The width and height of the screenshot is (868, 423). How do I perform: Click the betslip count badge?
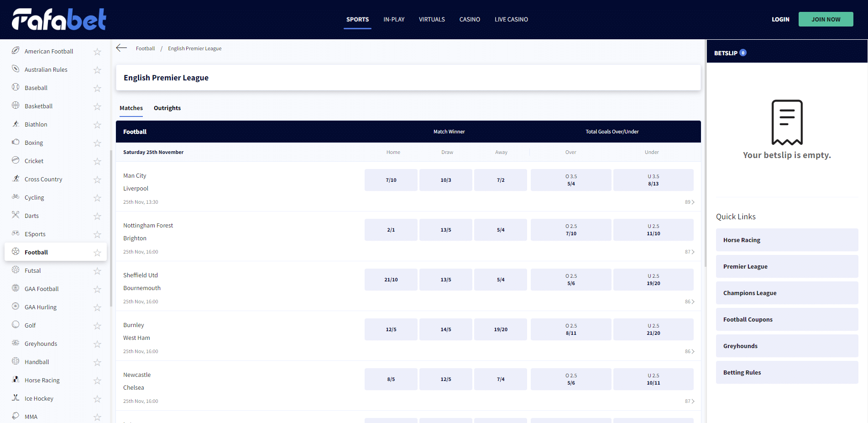pos(743,53)
